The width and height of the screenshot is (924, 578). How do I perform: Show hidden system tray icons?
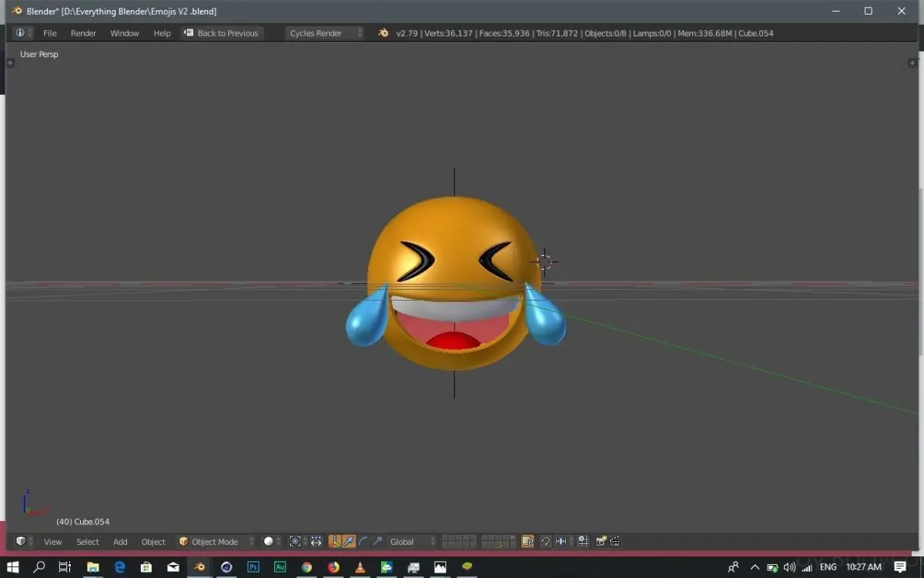coord(755,567)
